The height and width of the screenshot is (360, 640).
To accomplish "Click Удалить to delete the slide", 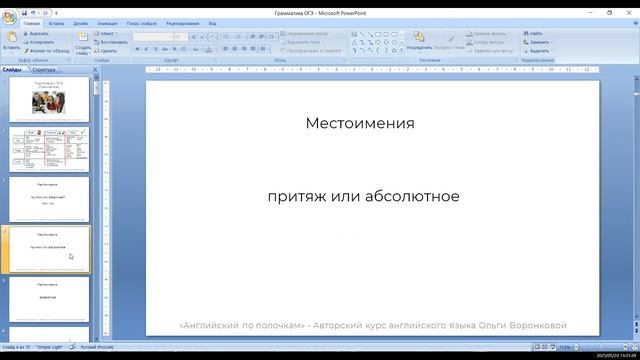I will tap(105, 51).
